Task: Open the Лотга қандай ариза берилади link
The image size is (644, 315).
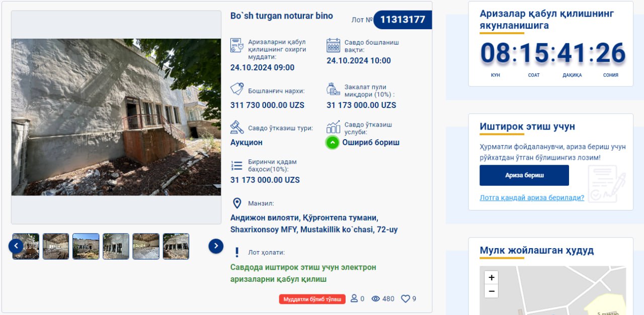Action: (532, 198)
